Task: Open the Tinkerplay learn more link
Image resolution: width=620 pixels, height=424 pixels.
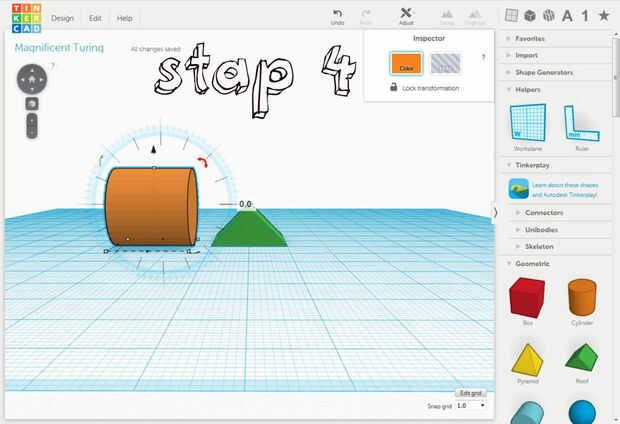Action: pos(565,190)
